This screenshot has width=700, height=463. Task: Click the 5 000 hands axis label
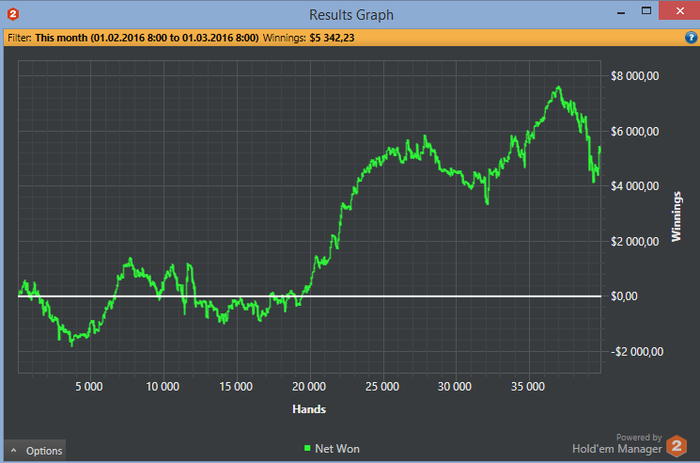(89, 386)
